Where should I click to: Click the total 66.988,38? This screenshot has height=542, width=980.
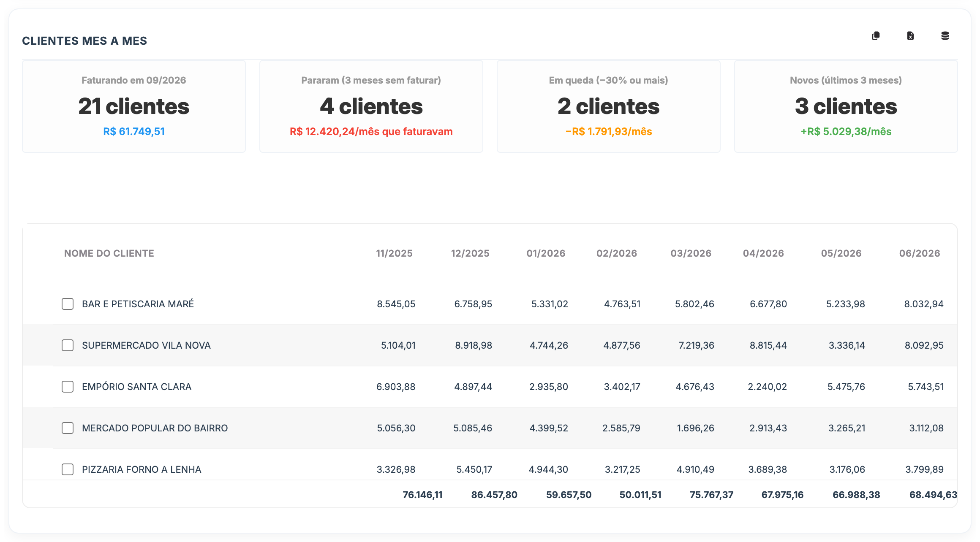[856, 495]
